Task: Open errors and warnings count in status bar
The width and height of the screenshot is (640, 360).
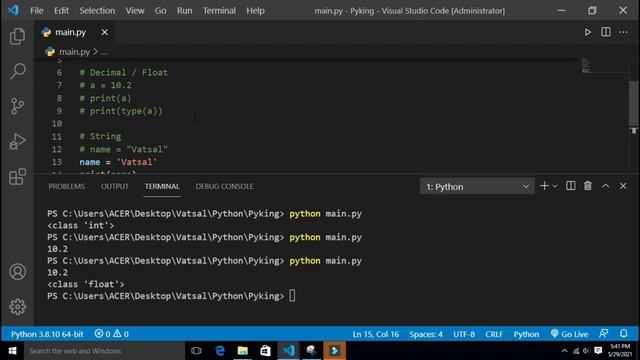Action: click(x=111, y=334)
